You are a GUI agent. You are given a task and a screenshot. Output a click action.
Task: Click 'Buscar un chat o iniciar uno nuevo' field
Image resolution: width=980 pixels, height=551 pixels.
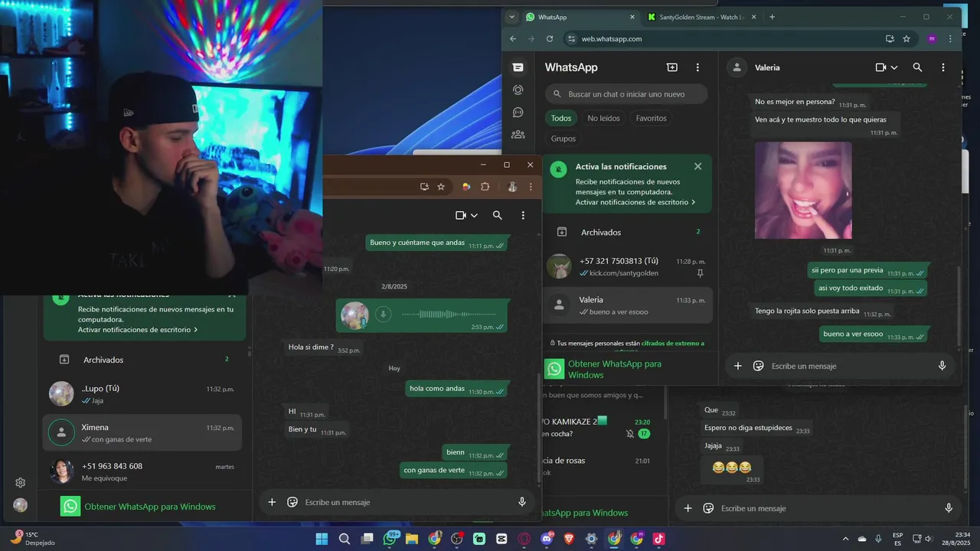(626, 94)
